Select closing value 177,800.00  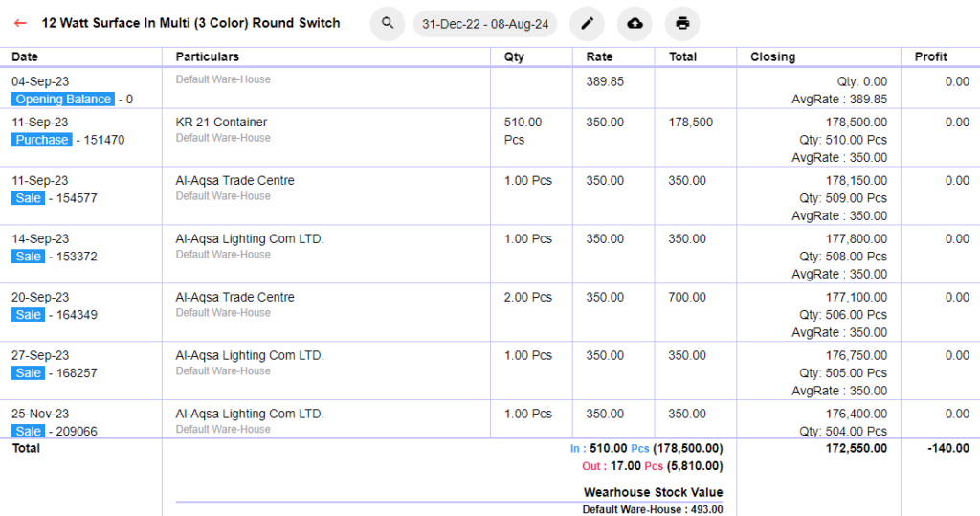[857, 238]
